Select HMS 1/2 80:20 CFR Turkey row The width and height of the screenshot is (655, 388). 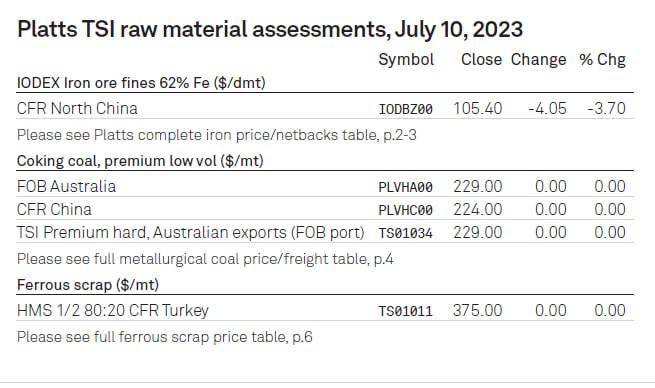325,310
